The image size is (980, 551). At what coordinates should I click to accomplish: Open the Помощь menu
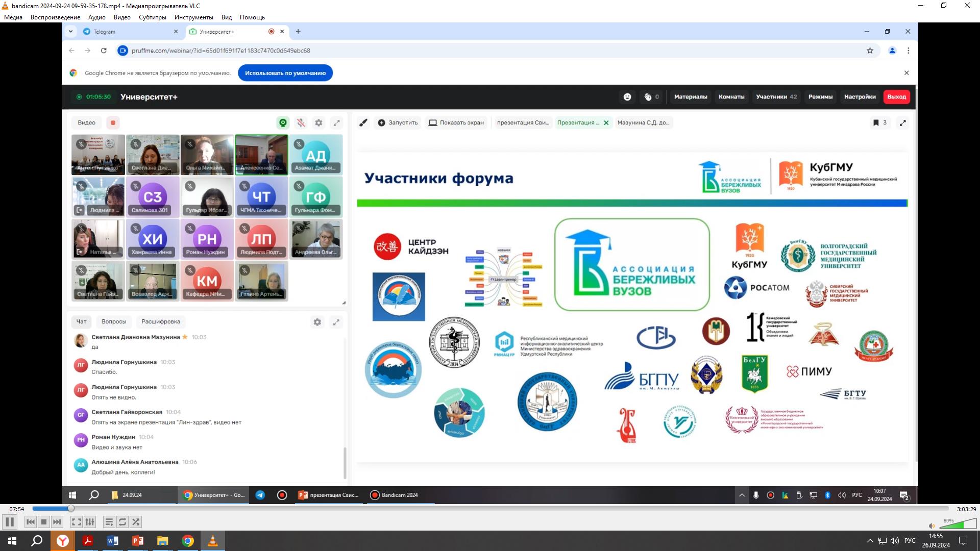pyautogui.click(x=252, y=17)
